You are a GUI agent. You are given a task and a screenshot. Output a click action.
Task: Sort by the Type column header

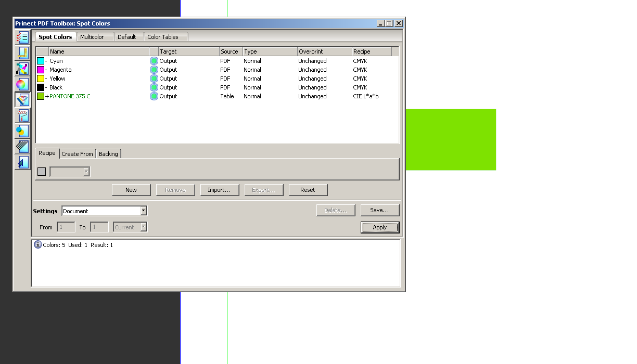[x=270, y=51]
